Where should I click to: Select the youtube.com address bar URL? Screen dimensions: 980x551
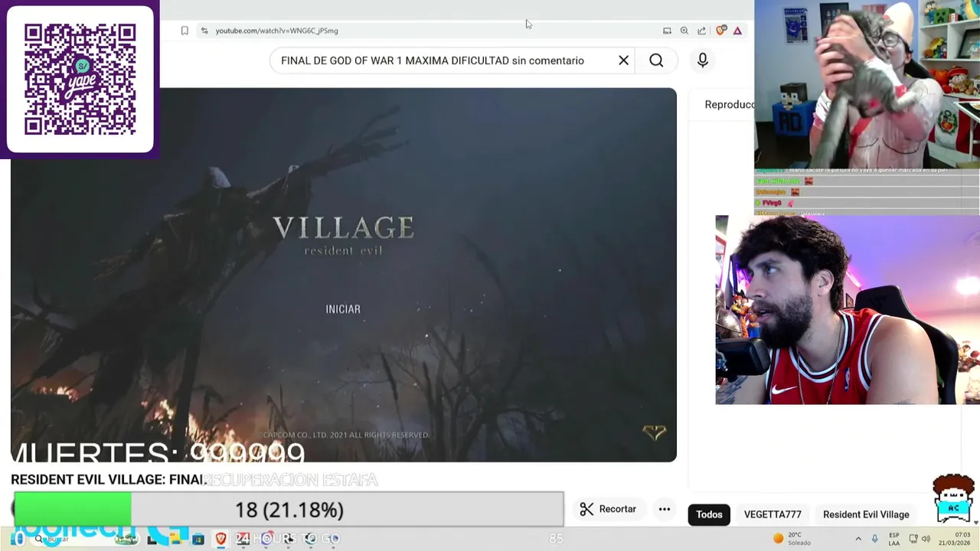276,31
